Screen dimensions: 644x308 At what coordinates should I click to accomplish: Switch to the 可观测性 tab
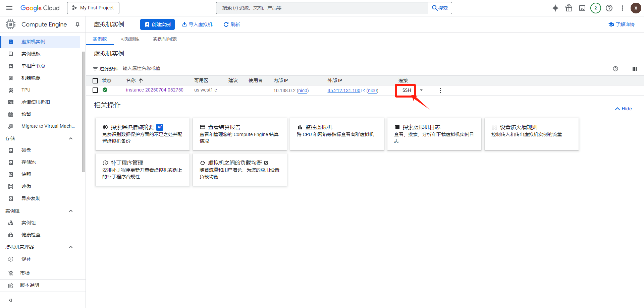pos(130,39)
